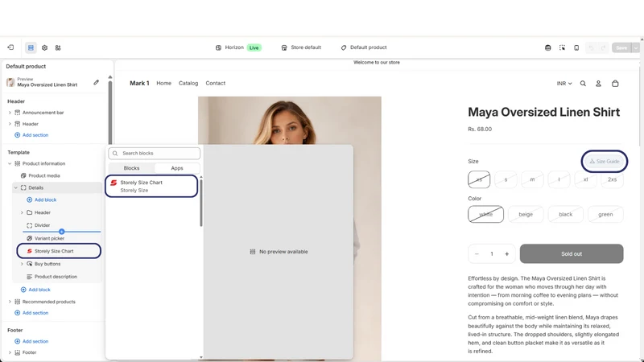Click the Sold out button
This screenshot has height=362, width=644.
(572, 253)
